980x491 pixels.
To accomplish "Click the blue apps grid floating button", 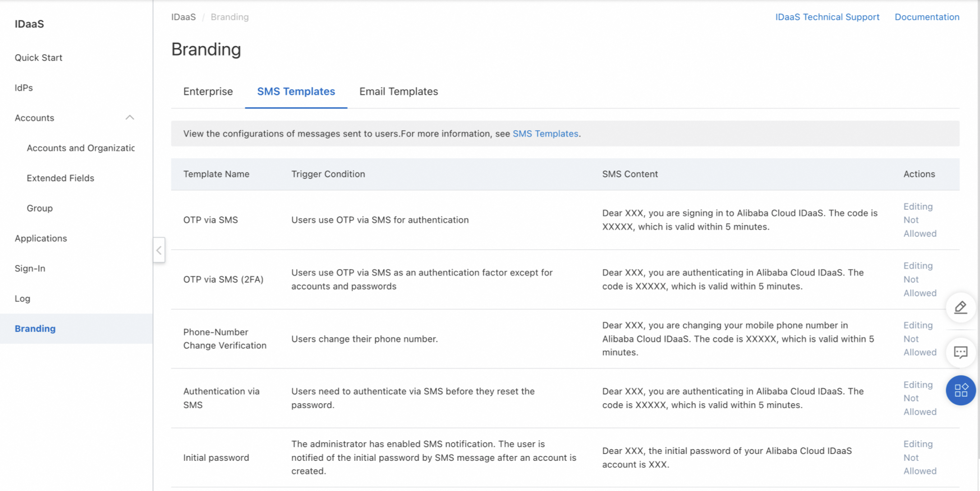I will pyautogui.click(x=961, y=390).
